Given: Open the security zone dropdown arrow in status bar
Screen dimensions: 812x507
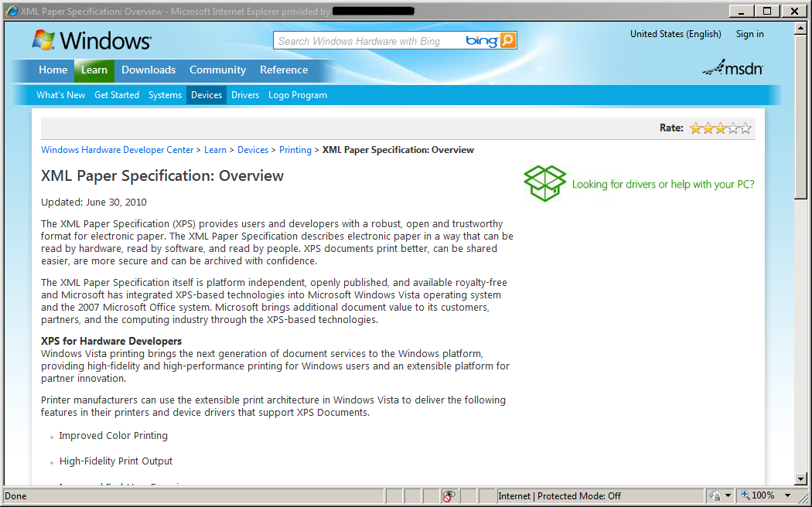Looking at the screenshot, I should coord(728,495).
